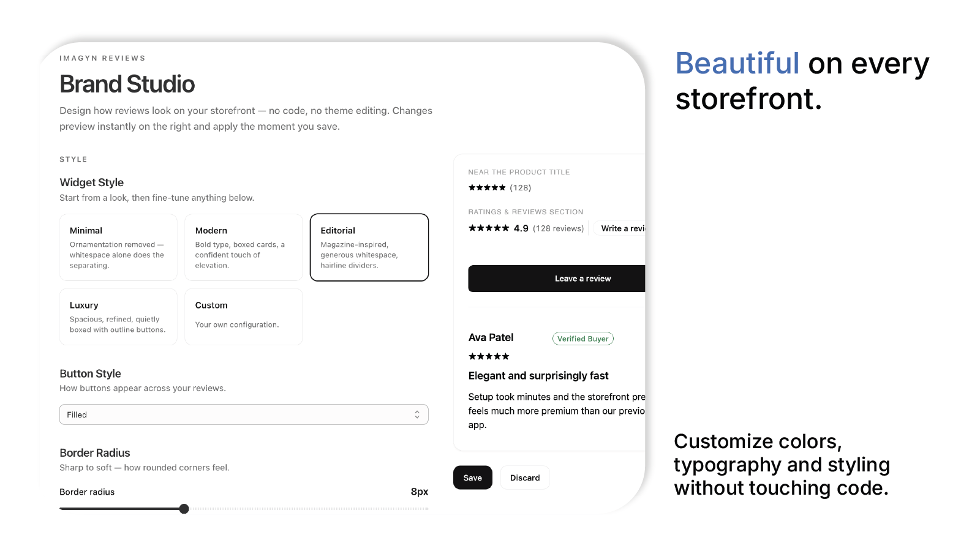Click the Leave a review button
The width and height of the screenshot is (980, 551).
(557, 279)
